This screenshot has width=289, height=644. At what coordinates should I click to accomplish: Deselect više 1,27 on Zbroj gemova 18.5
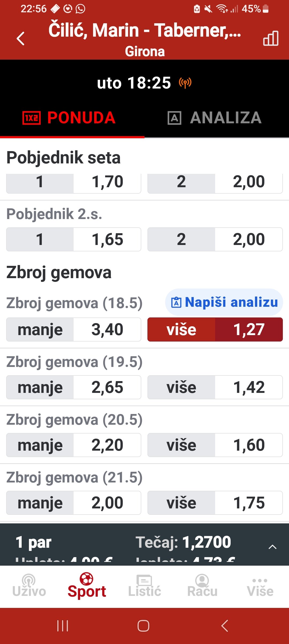[215, 329]
